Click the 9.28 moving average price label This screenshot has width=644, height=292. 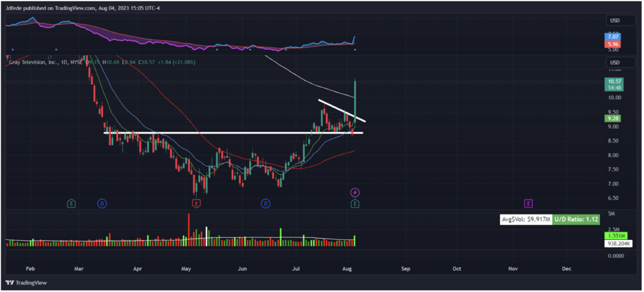pyautogui.click(x=613, y=117)
